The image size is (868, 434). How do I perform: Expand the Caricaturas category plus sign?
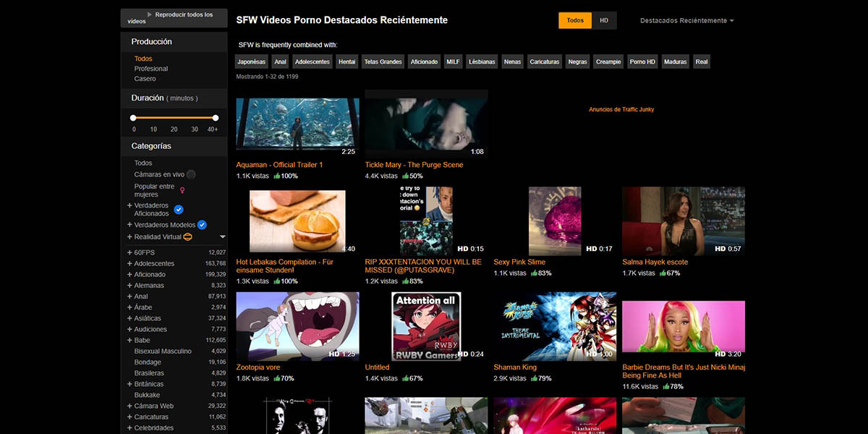[129, 417]
